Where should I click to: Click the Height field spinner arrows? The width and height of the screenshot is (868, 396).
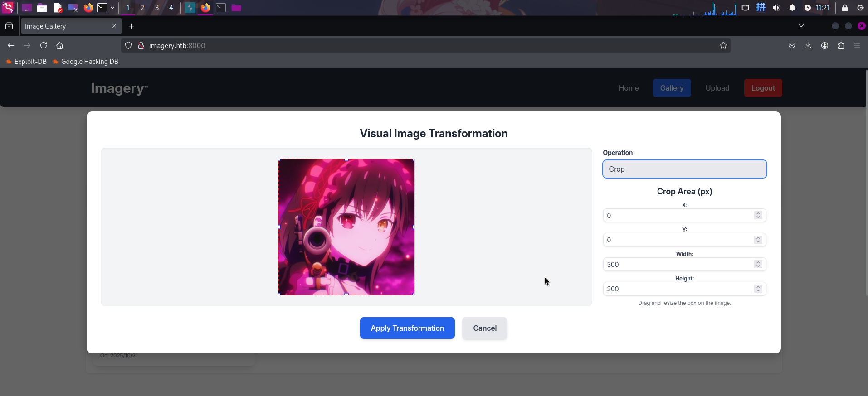[x=758, y=289]
